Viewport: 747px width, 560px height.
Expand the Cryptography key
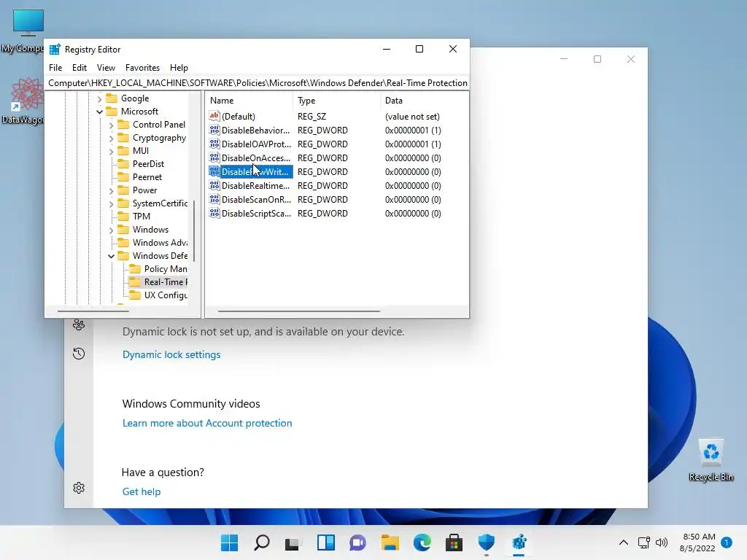[111, 138]
